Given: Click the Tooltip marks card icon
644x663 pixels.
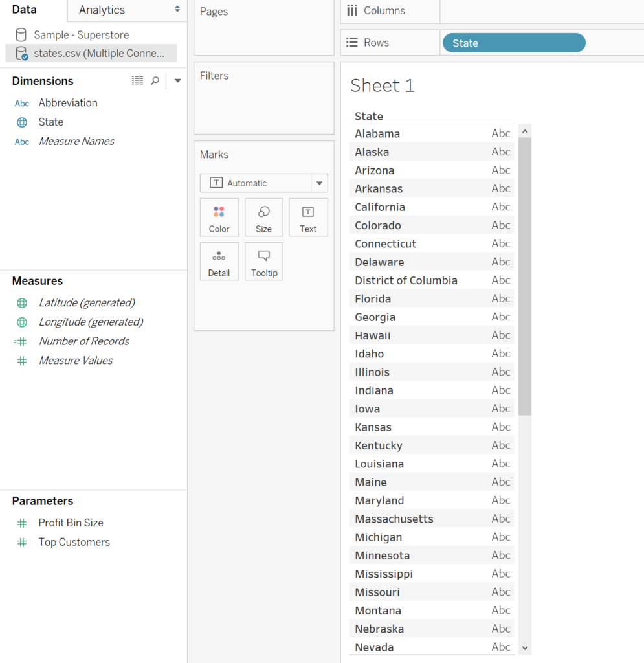Looking at the screenshot, I should coord(263,262).
